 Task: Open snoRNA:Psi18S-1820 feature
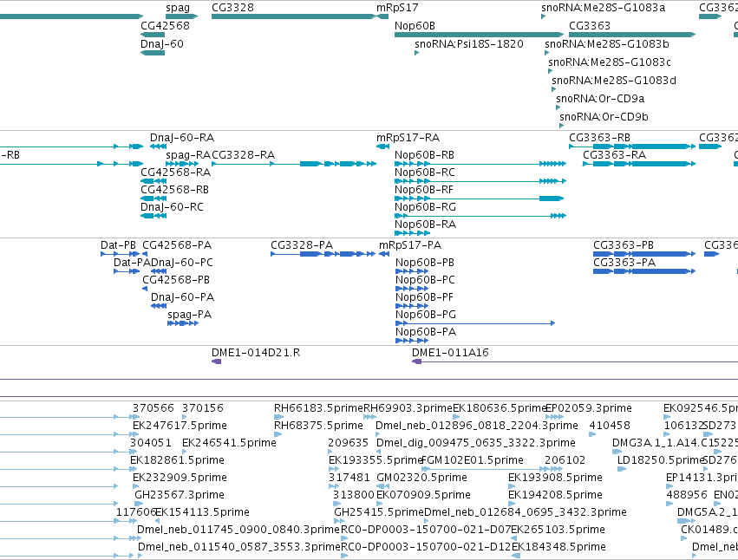coord(416,53)
